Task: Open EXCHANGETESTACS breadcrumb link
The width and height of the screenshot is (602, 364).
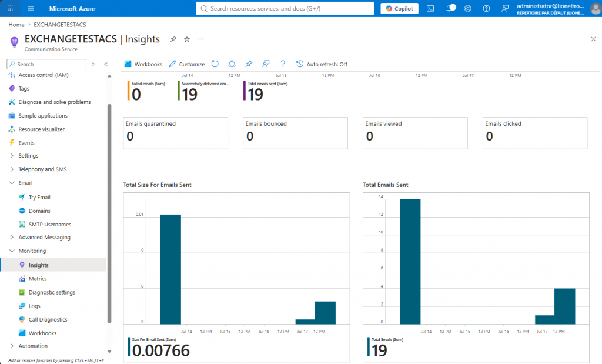Action: pyautogui.click(x=60, y=25)
